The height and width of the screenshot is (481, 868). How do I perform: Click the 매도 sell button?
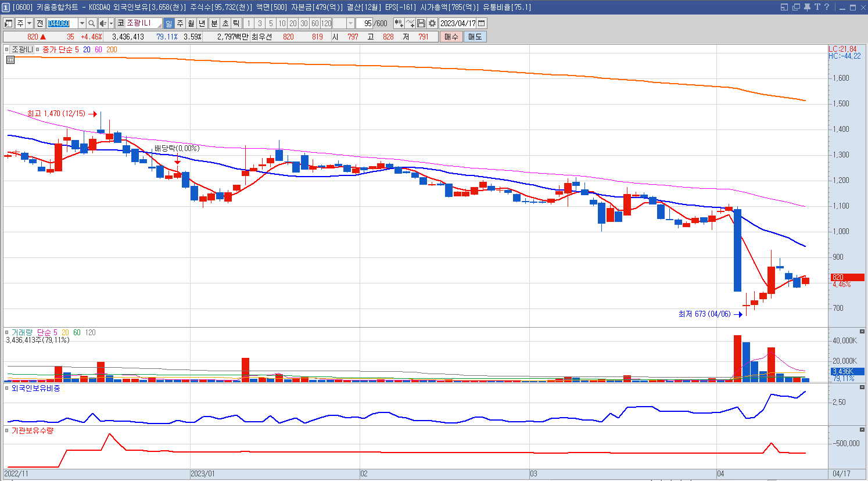(x=475, y=37)
